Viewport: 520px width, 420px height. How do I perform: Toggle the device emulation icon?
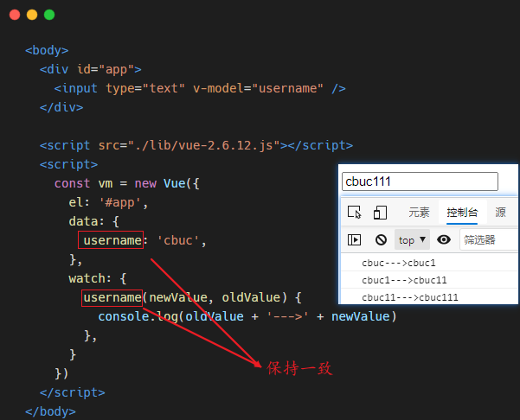[x=380, y=212]
